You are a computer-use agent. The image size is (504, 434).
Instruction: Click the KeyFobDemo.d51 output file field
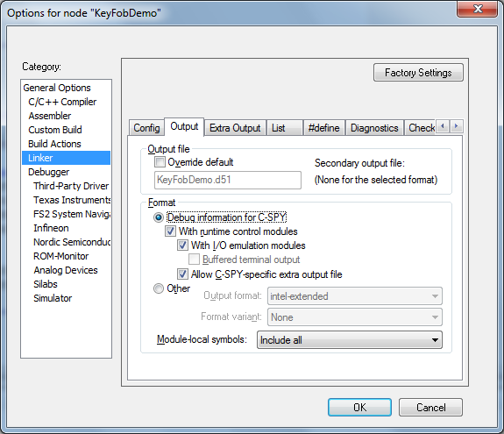[228, 180]
